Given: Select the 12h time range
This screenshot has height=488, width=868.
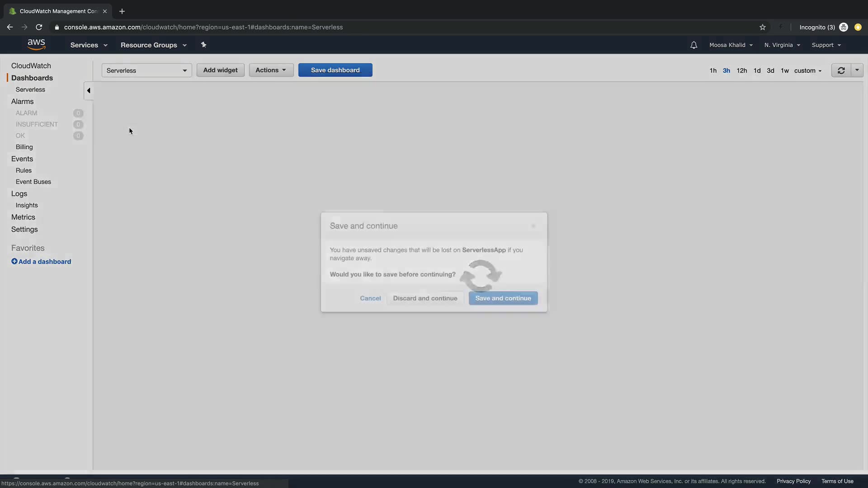Looking at the screenshot, I should (741, 70).
